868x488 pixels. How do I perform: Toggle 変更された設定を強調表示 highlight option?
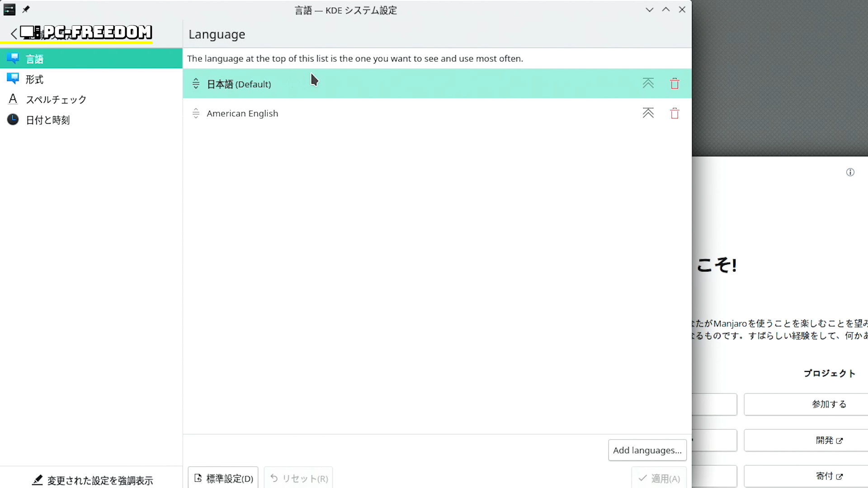tap(93, 480)
